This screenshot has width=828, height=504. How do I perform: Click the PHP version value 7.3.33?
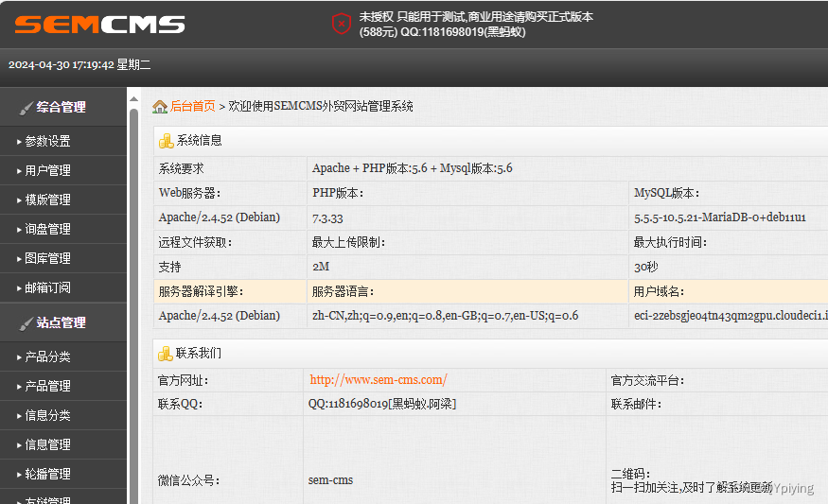click(327, 218)
